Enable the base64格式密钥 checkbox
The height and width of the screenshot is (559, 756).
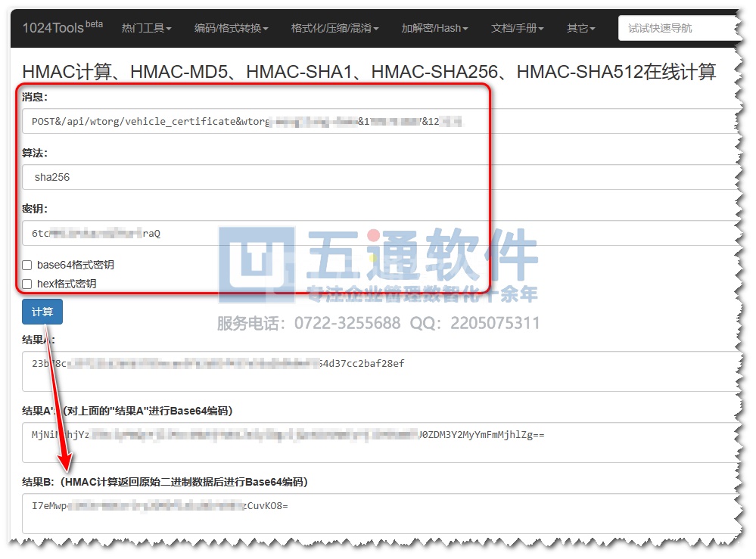(x=27, y=265)
